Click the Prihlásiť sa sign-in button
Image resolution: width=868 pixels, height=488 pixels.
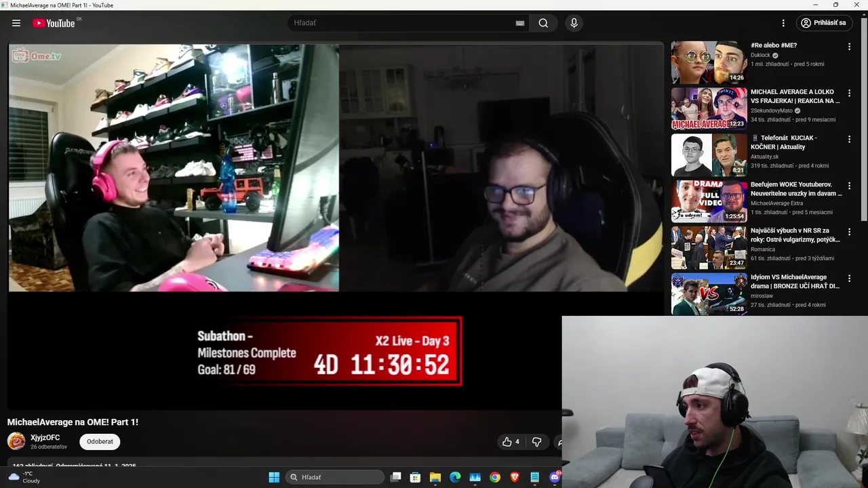coord(823,23)
